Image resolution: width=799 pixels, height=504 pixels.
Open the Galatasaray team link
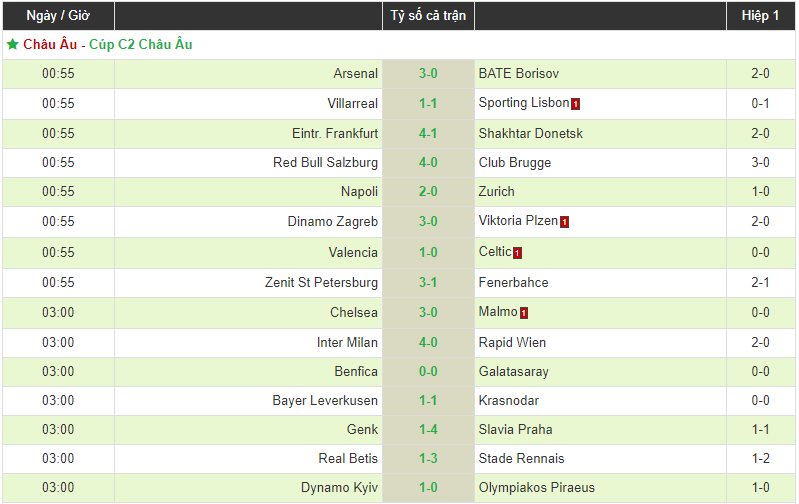[513, 372]
